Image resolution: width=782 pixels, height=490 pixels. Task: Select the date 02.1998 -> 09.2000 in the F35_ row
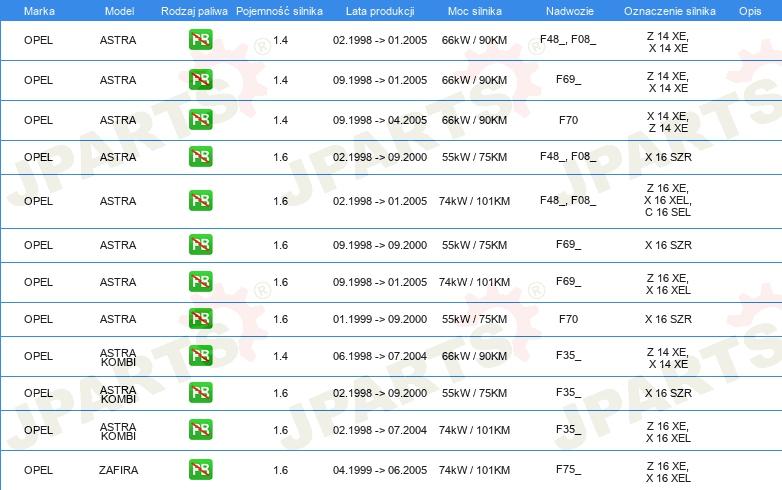point(380,393)
